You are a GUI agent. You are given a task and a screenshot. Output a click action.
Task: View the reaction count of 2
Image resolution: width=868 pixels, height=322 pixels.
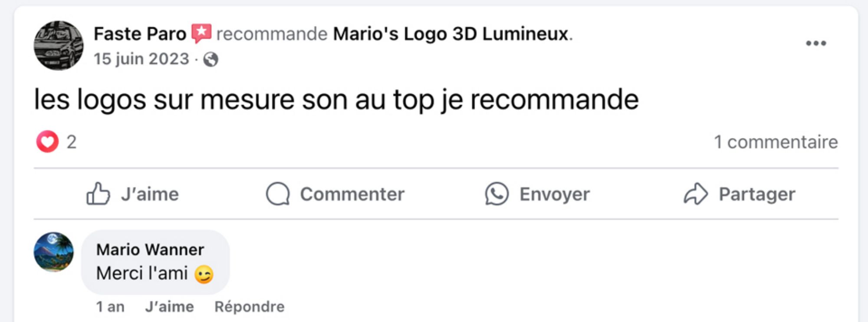(72, 142)
